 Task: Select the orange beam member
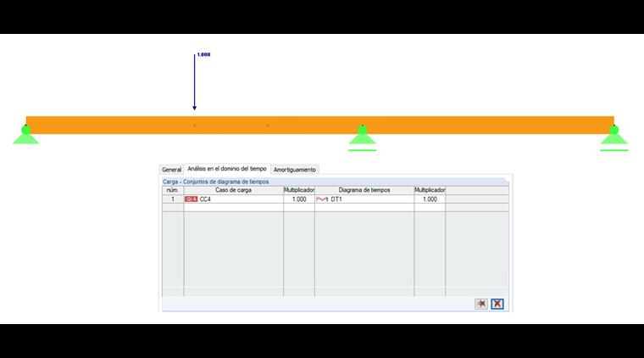coord(320,125)
